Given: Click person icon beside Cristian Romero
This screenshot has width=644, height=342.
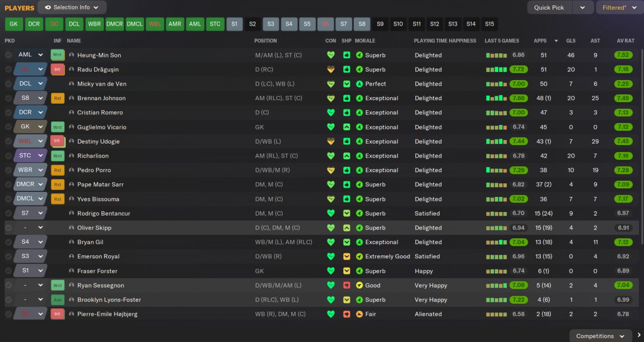Looking at the screenshot, I should coord(71,112).
